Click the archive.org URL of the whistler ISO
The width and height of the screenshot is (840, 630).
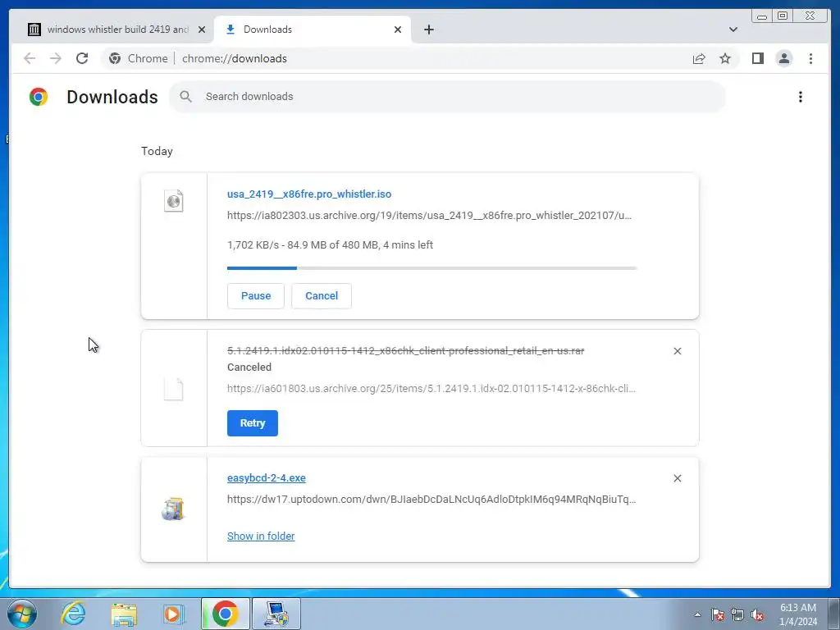point(429,216)
